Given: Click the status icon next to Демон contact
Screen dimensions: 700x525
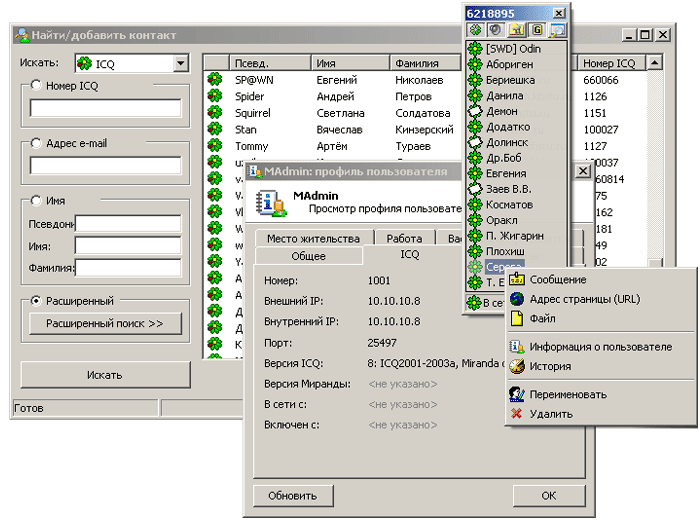Looking at the screenshot, I should click(x=475, y=112).
